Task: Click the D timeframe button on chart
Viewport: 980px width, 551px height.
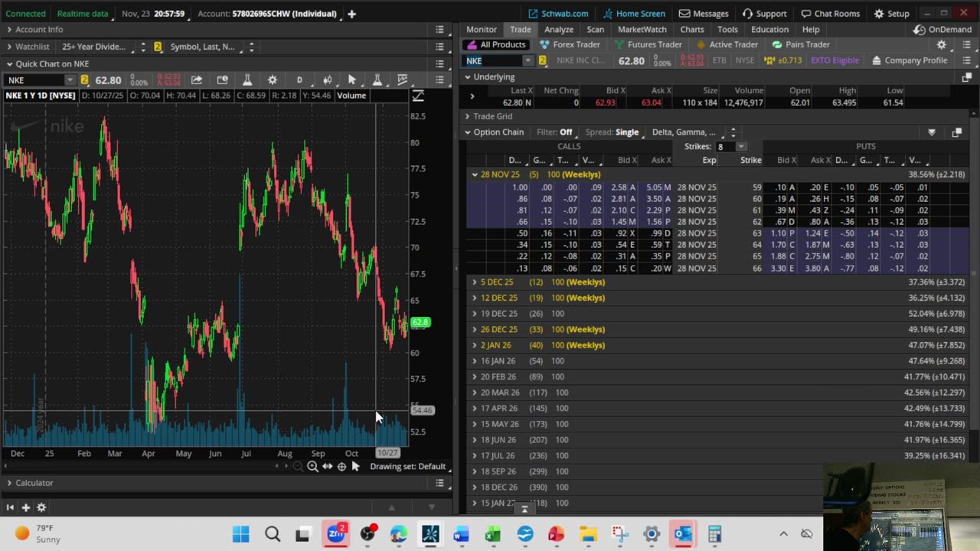Action: (x=299, y=80)
